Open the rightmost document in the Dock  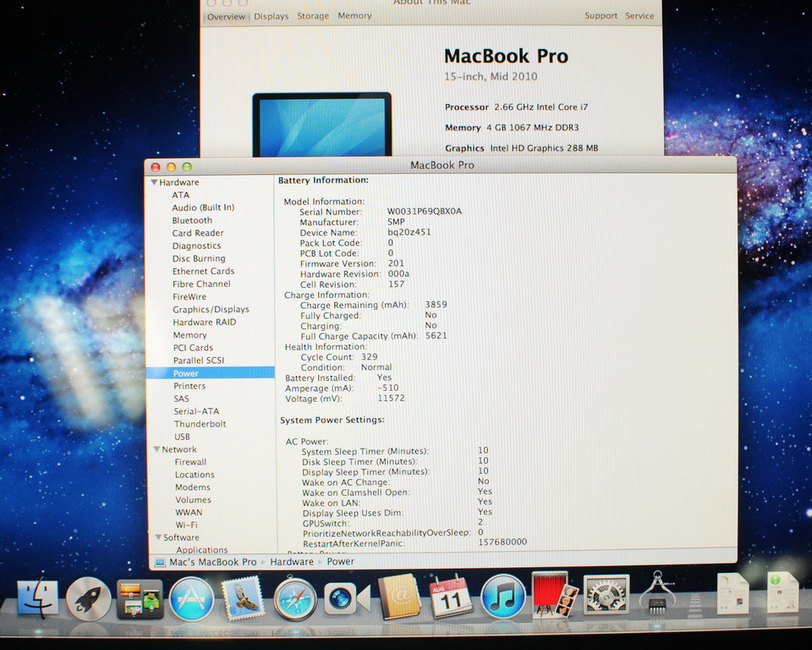tap(782, 593)
